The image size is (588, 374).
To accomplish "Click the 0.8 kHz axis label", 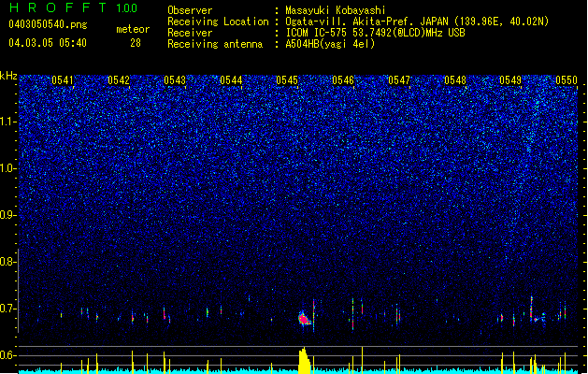I will pos(8,262).
